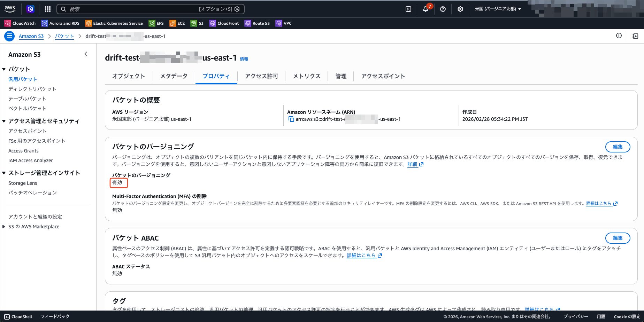
Task: Click the CloudShell icon in top bar
Action: [x=408, y=9]
